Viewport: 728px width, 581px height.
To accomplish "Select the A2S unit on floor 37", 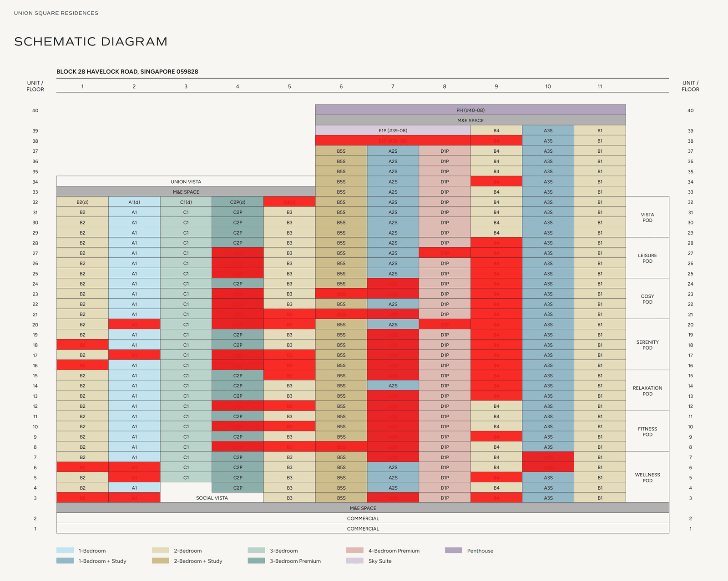I will (393, 151).
